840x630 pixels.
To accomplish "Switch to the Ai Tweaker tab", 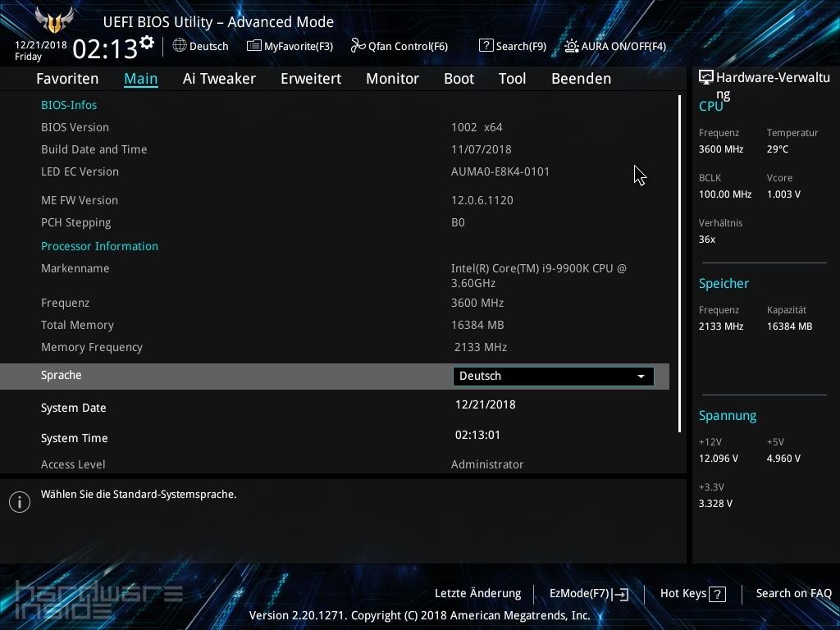I will (x=219, y=79).
